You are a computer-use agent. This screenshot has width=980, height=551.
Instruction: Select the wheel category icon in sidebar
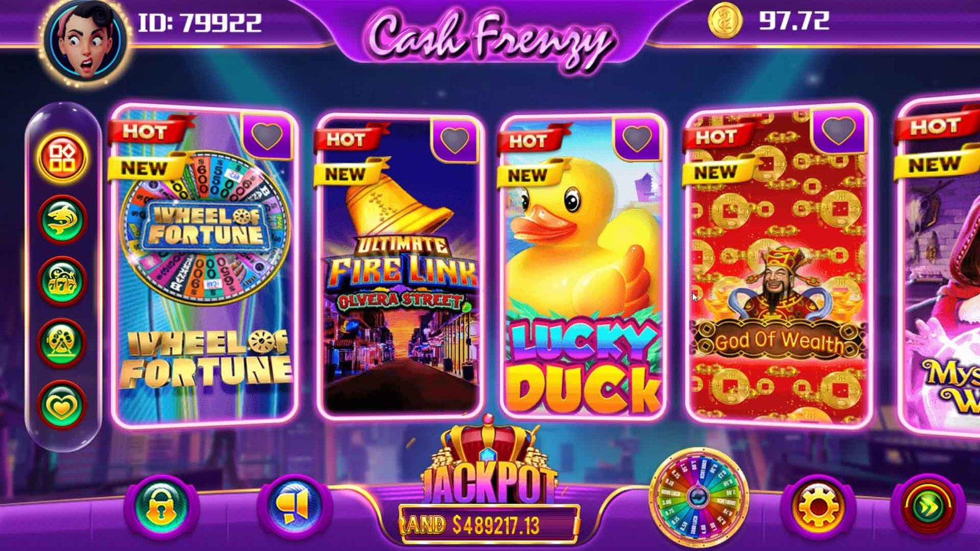(62, 343)
